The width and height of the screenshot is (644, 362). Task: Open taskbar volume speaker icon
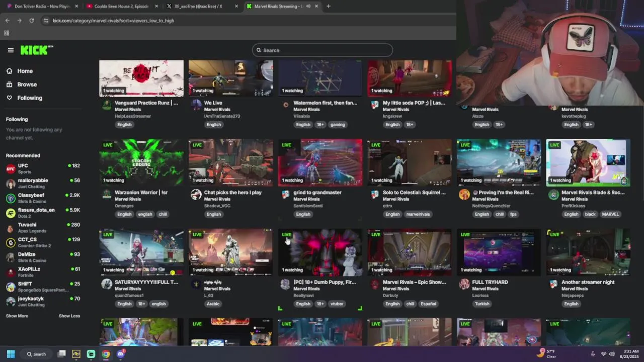pos(612,354)
